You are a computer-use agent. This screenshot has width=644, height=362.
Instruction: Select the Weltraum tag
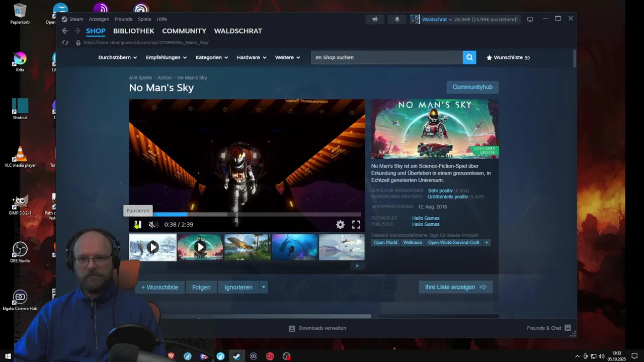pyautogui.click(x=413, y=242)
